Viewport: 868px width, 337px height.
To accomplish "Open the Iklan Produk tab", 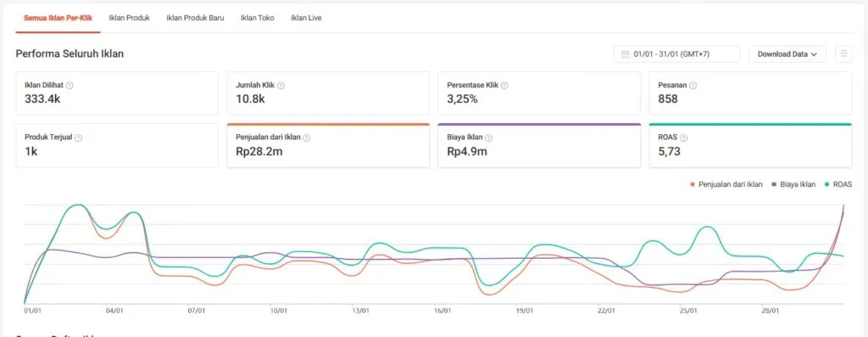I will (129, 18).
